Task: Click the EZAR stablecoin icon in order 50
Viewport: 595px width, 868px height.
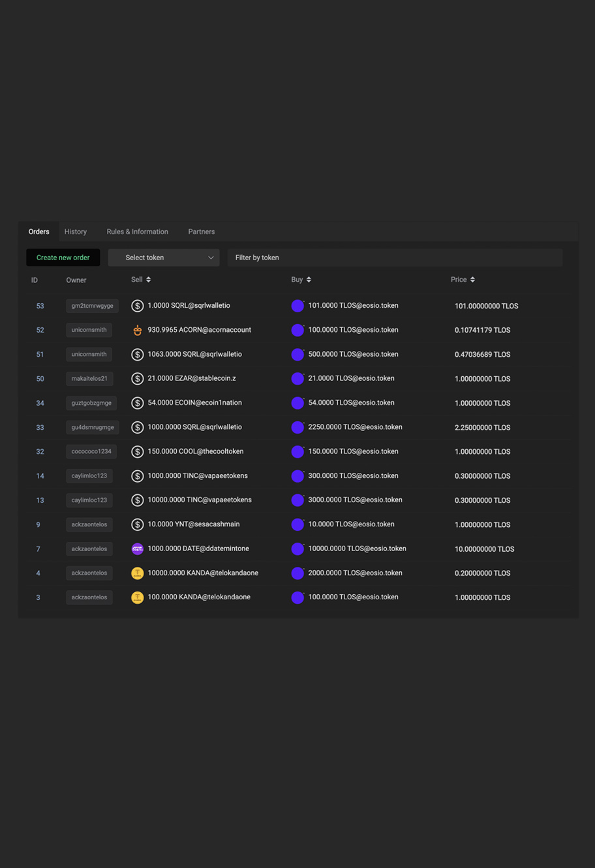Action: [138, 378]
